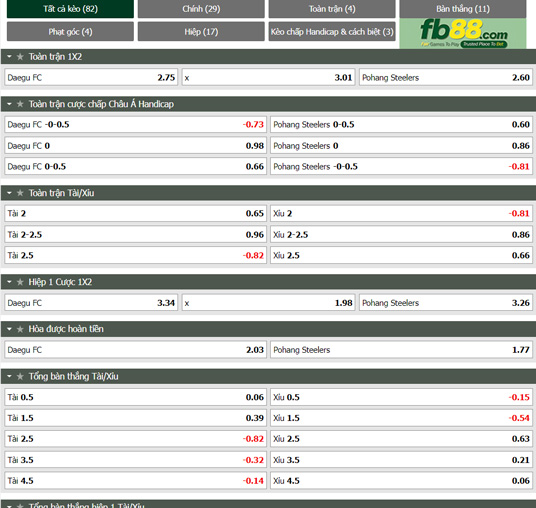Select Xỉu 2.5 at 0.63 in Tổng bàn thắng
Screen dimensions: 536x508
click(x=401, y=439)
